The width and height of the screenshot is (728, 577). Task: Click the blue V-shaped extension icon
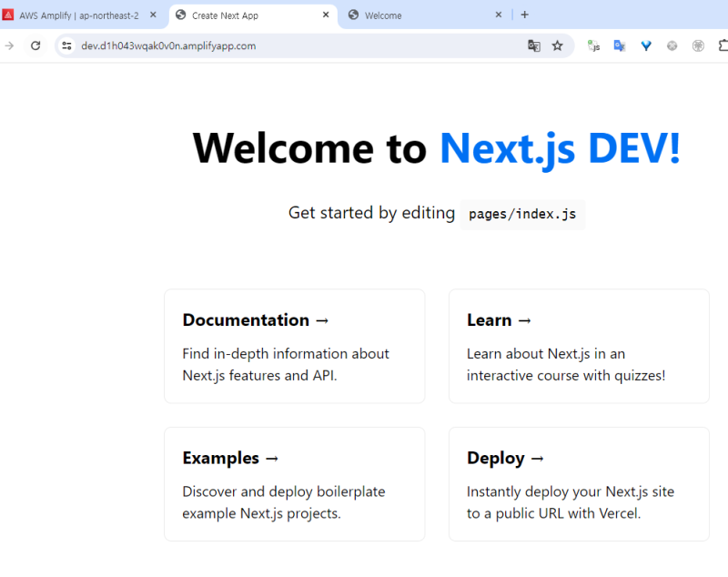(646, 46)
